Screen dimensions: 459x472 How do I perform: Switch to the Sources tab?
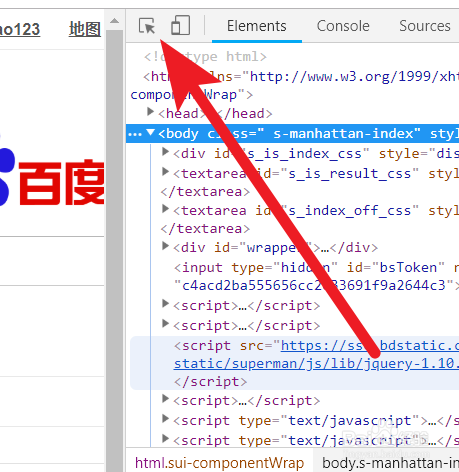(425, 26)
